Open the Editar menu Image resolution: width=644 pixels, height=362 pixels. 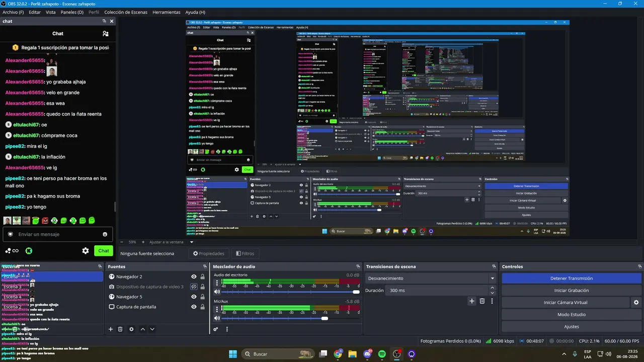pos(35,12)
